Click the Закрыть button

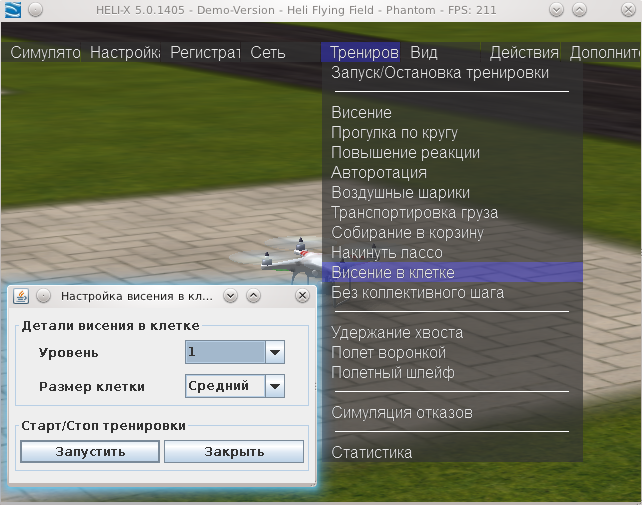click(x=234, y=451)
